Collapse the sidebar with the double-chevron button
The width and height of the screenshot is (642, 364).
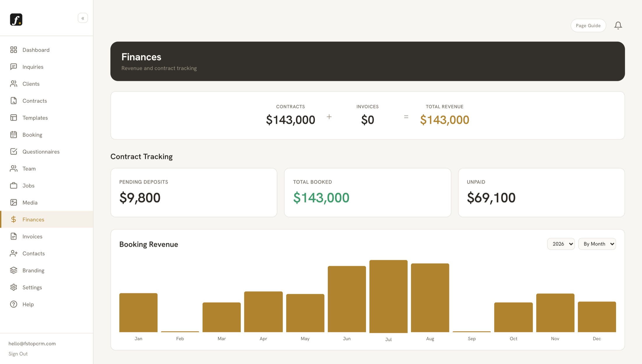[x=83, y=18]
